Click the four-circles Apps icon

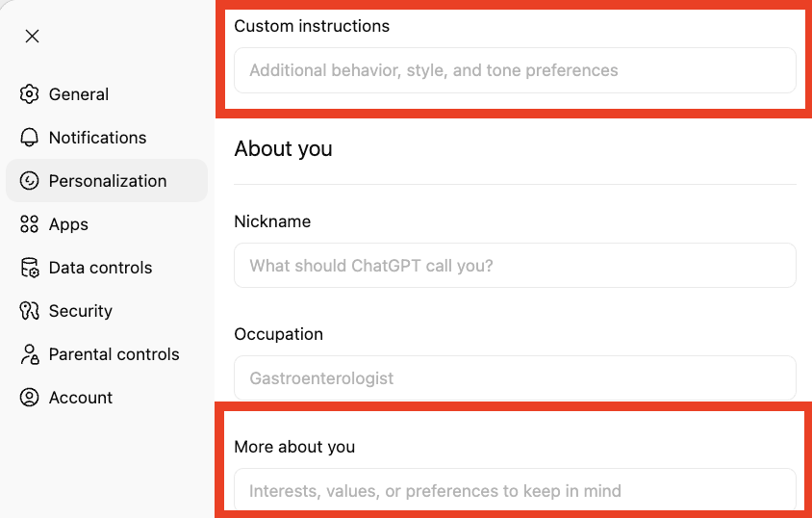coord(30,224)
